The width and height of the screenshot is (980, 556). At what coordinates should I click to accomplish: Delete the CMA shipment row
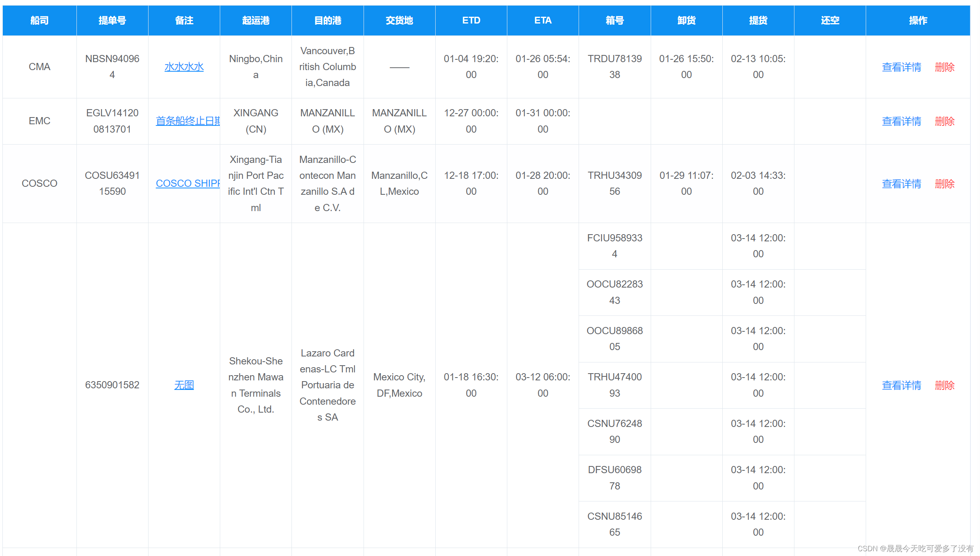(945, 67)
